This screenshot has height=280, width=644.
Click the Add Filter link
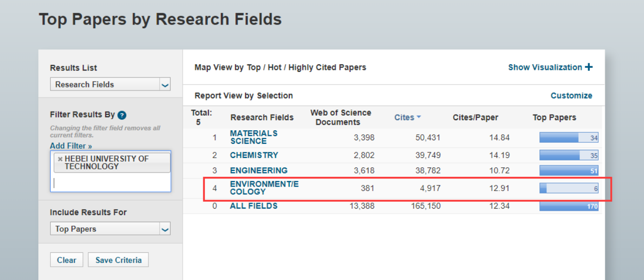pos(71,146)
